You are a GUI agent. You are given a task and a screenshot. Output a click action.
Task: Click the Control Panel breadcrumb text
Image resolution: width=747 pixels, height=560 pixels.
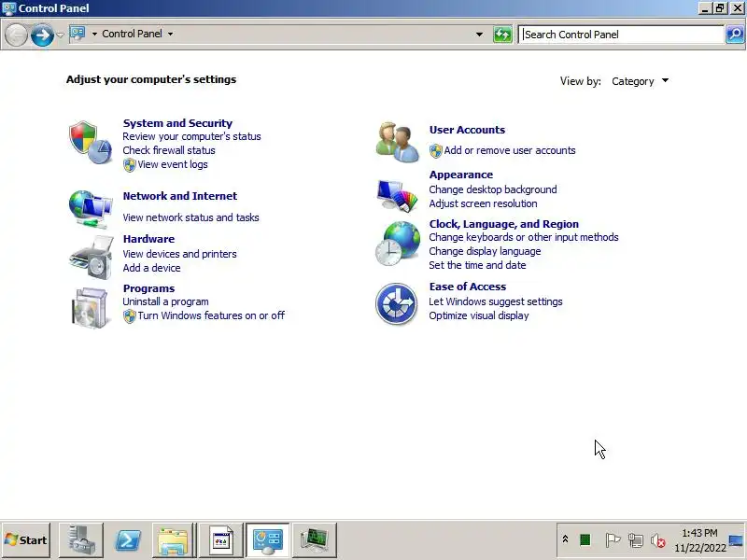(x=132, y=34)
